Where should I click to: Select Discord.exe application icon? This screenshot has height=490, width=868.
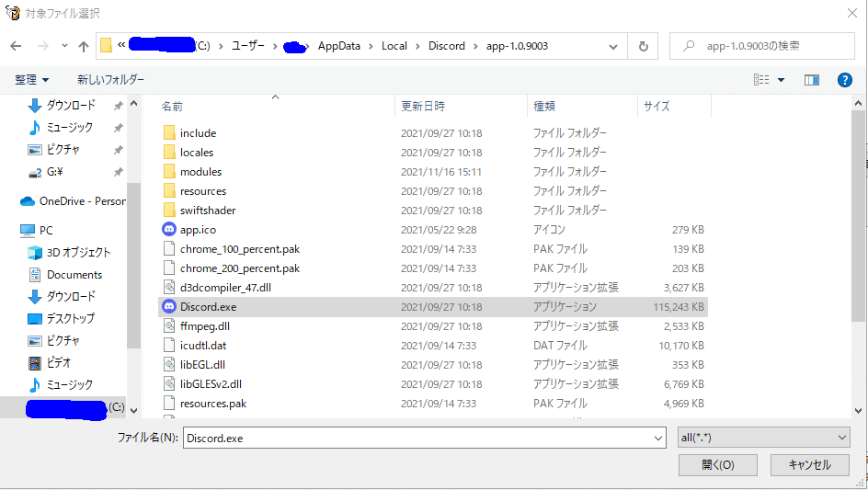click(169, 306)
